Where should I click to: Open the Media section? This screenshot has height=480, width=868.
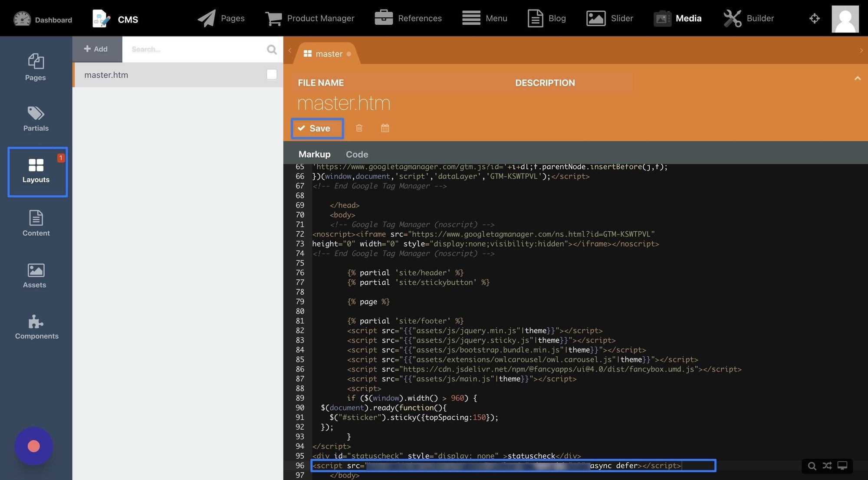click(677, 18)
